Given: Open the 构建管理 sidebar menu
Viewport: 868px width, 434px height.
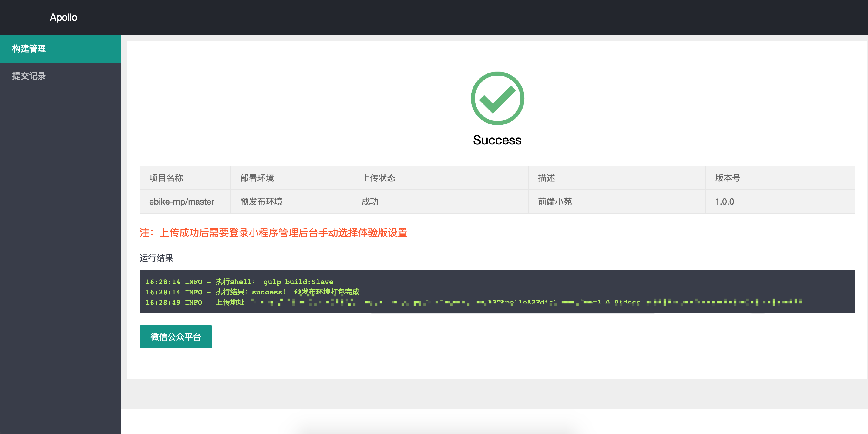Looking at the screenshot, I should click(x=29, y=49).
